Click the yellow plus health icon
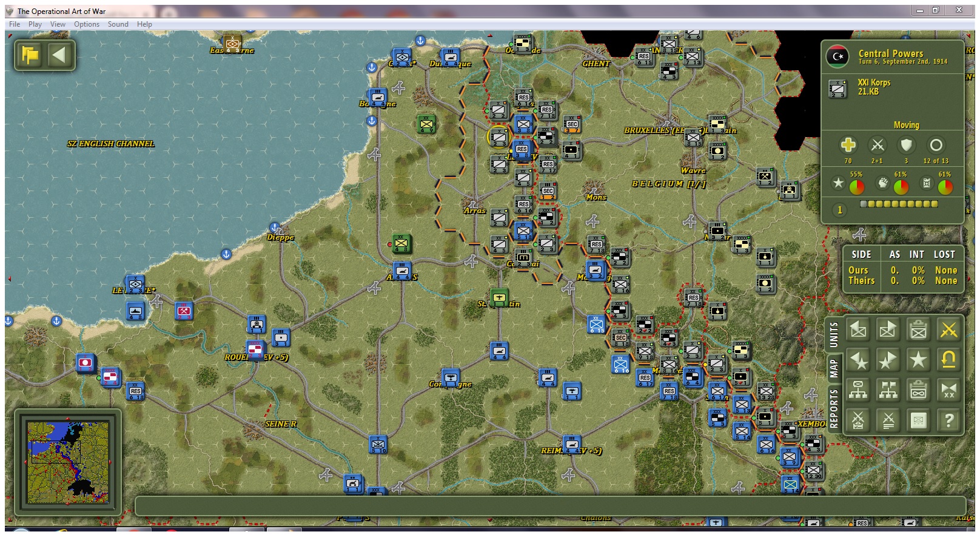Viewport: 980px width, 560px height. (848, 145)
